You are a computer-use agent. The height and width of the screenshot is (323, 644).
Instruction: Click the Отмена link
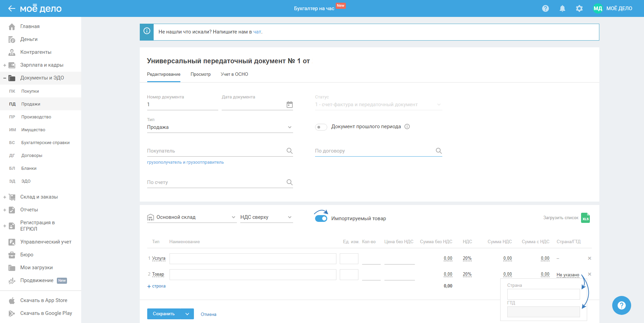[208, 314]
